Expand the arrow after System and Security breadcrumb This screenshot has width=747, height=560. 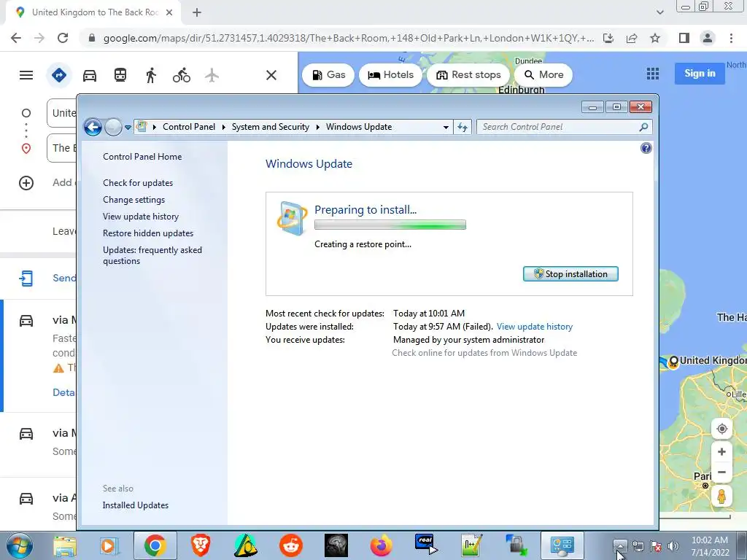pyautogui.click(x=317, y=127)
